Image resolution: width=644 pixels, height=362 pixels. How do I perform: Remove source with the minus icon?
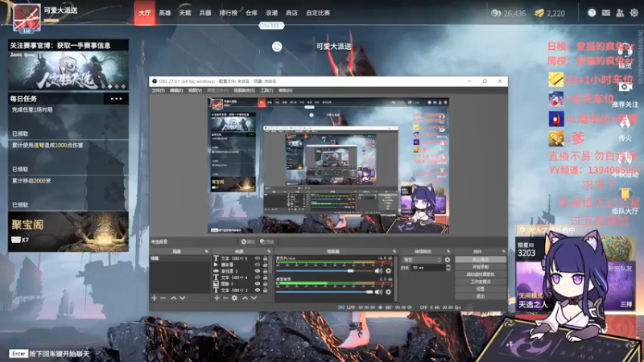[x=225, y=298]
